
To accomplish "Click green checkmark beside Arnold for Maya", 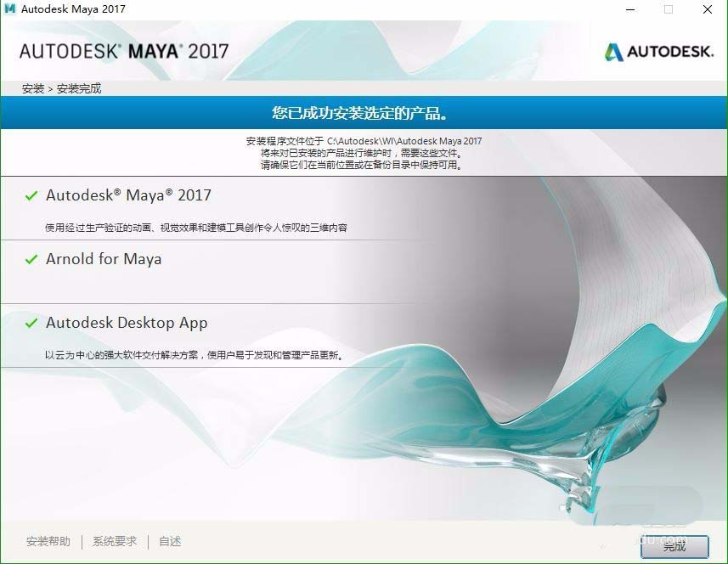I will [x=31, y=259].
